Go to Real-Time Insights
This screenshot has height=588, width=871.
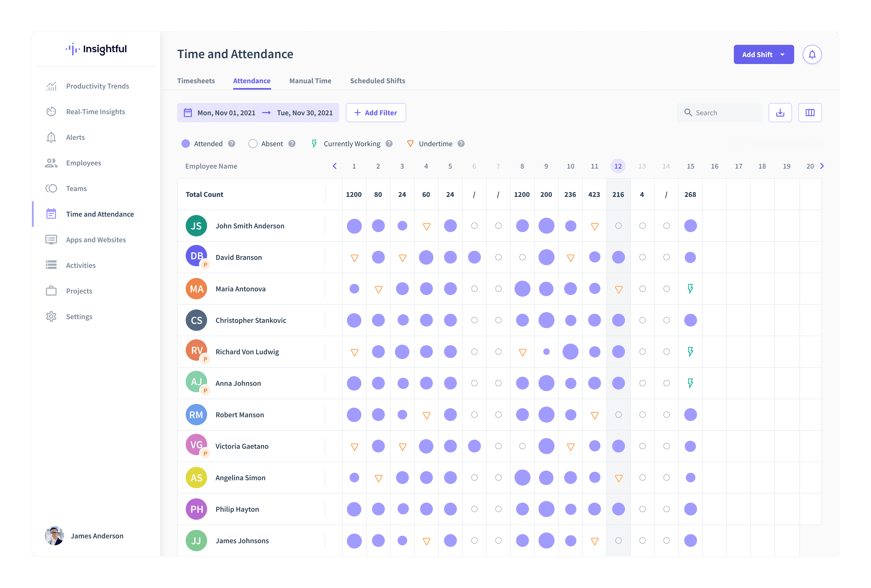tap(96, 112)
